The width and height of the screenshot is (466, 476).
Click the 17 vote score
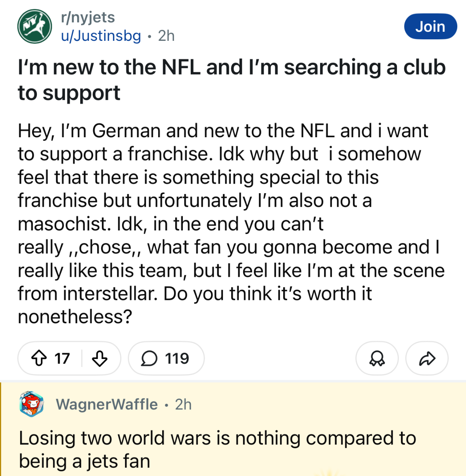click(x=62, y=359)
